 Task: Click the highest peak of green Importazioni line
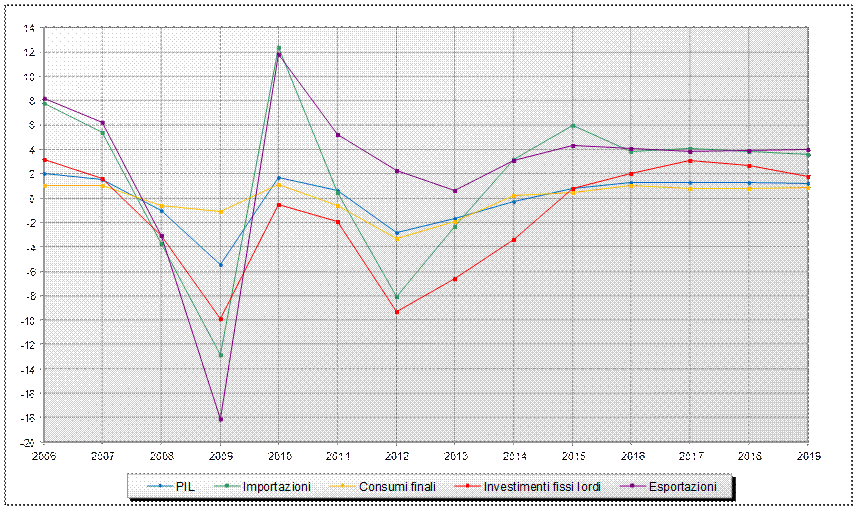(279, 47)
